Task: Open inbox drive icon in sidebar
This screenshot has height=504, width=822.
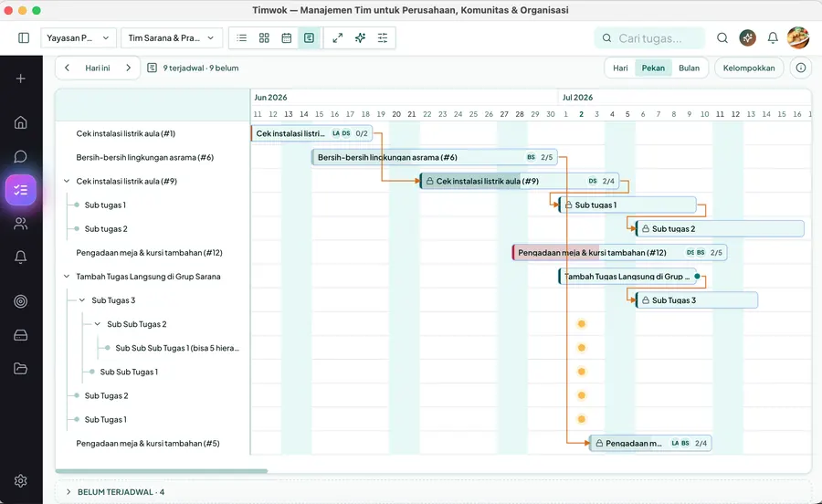Action: pyautogui.click(x=20, y=335)
